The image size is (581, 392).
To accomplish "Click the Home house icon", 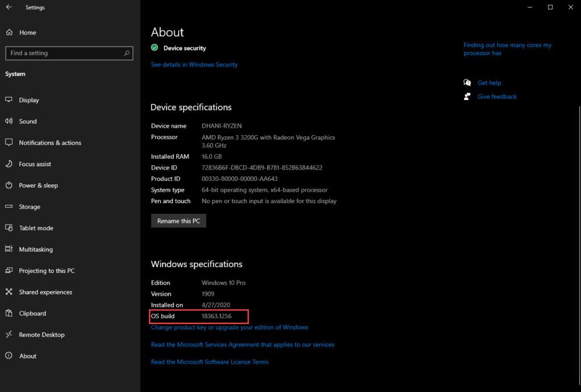I will (9, 32).
